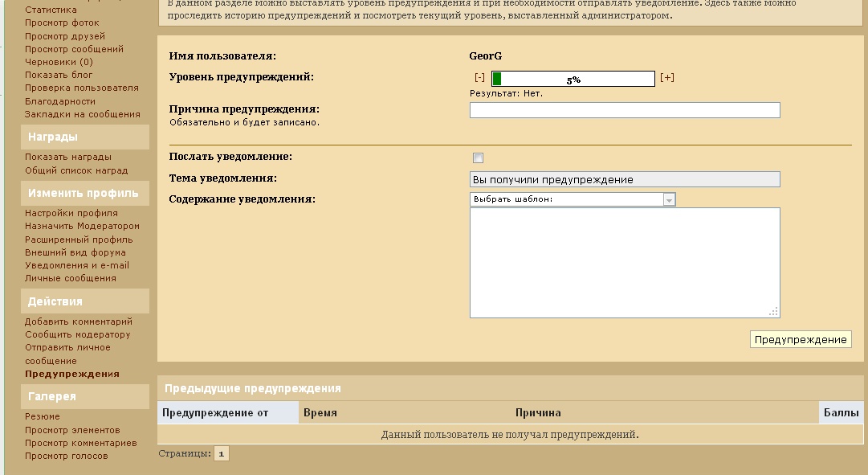Viewport: 868px width, 475px height.
Task: Click the Действия section header
Action: (84, 301)
